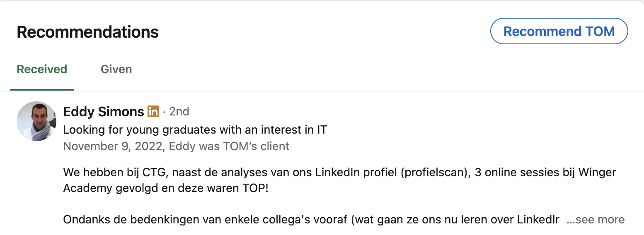Click the Recommendations section heading

pyautogui.click(x=88, y=32)
